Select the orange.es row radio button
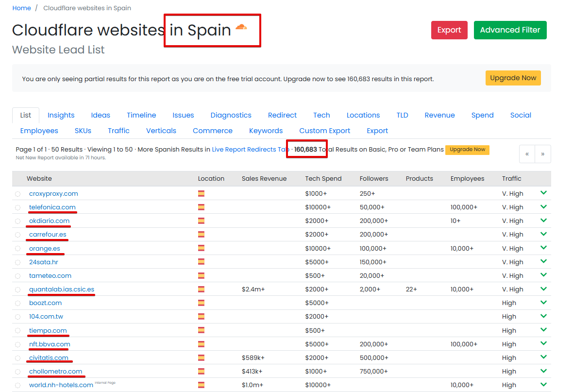 (x=18, y=248)
